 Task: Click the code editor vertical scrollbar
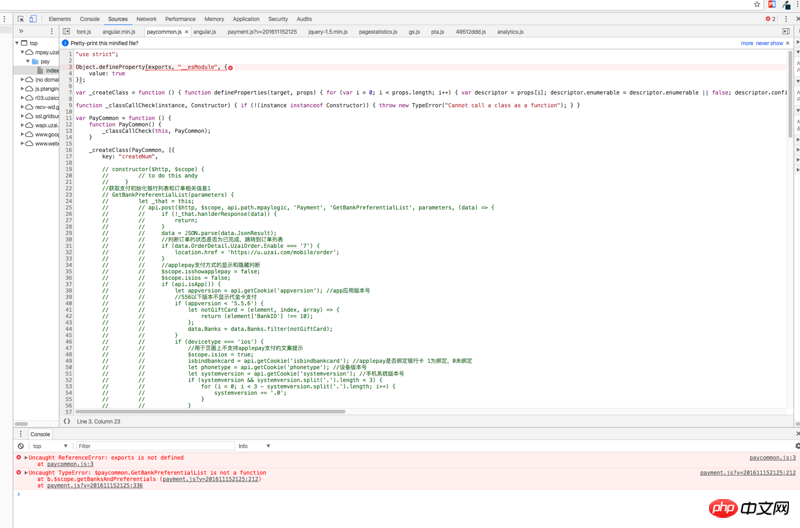790,93
